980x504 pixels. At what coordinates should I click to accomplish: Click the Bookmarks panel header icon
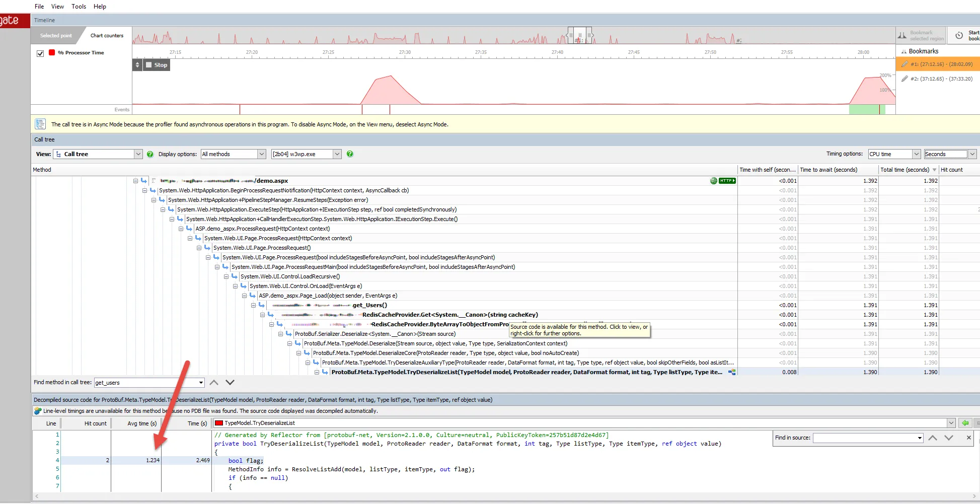(x=903, y=51)
